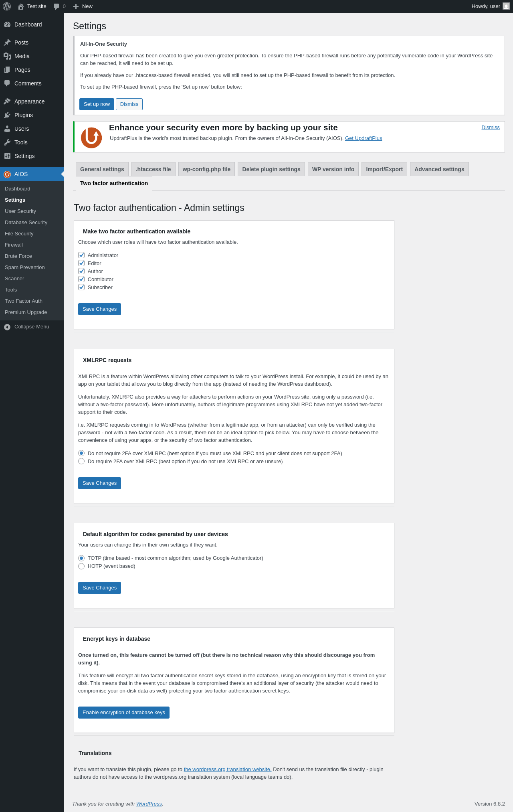Viewport: 513px width, 812px height.
Task: Click the AIOS shield icon in sidebar
Action: 7,174
